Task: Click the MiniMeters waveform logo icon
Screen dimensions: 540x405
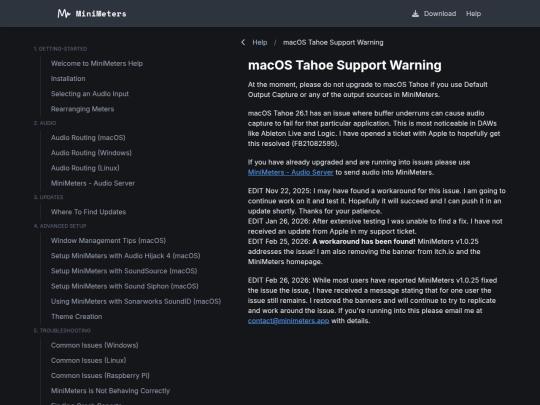Action: tap(64, 13)
